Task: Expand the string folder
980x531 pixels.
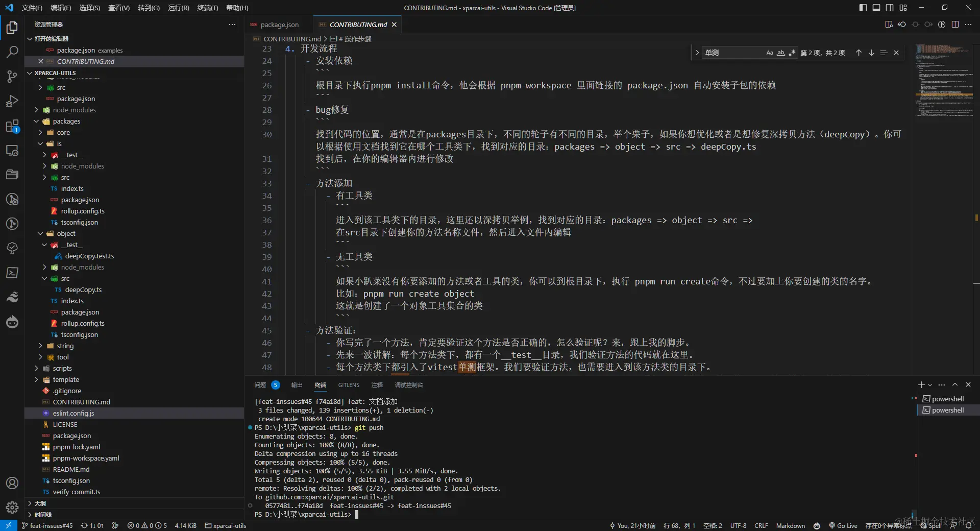Action: pyautogui.click(x=65, y=346)
